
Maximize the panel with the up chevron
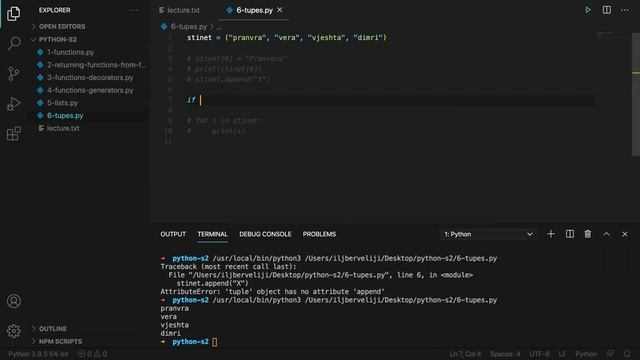tap(606, 234)
